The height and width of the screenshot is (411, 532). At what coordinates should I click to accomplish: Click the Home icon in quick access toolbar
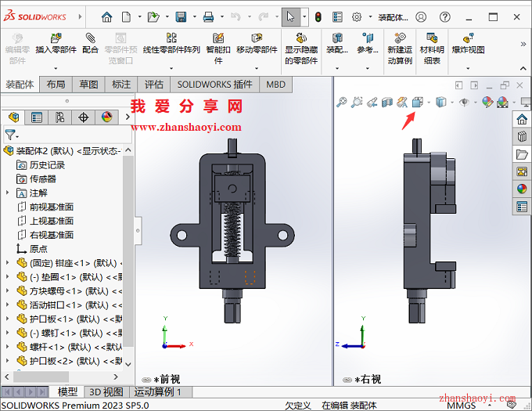click(x=107, y=16)
